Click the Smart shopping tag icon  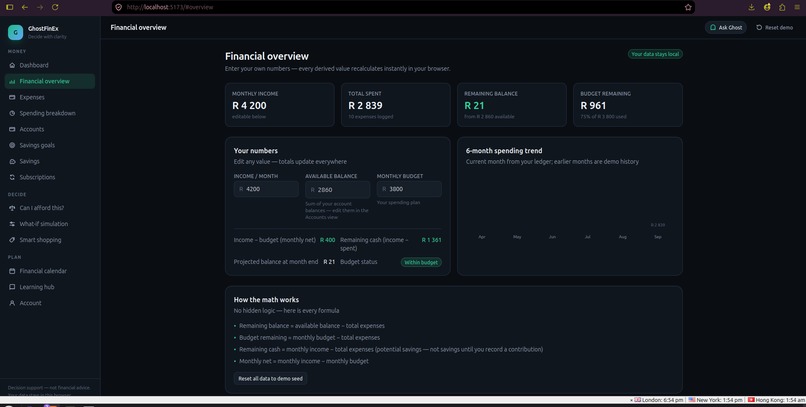pos(12,239)
